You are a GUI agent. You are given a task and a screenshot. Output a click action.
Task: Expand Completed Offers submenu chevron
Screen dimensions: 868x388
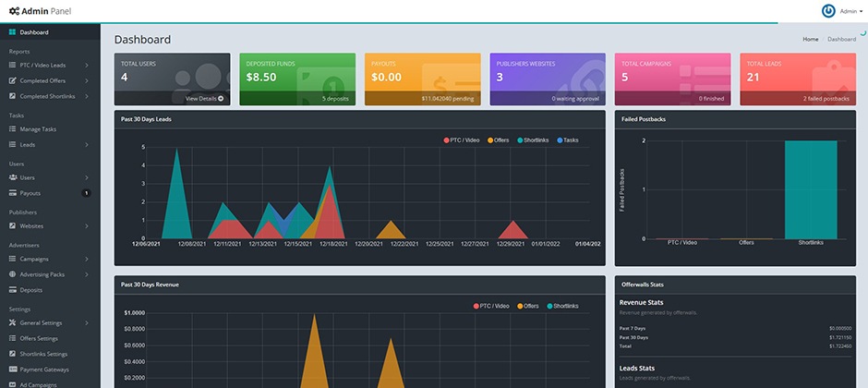point(87,80)
